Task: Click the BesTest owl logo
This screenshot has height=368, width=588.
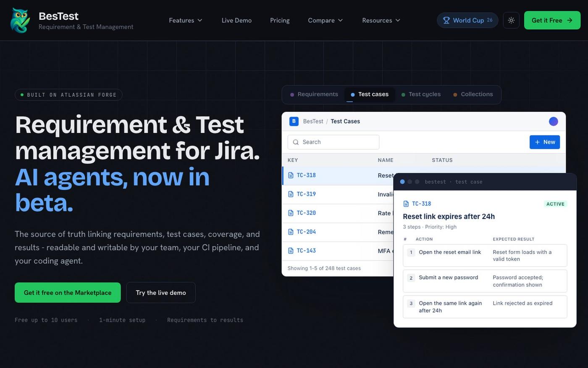Action: tap(20, 20)
